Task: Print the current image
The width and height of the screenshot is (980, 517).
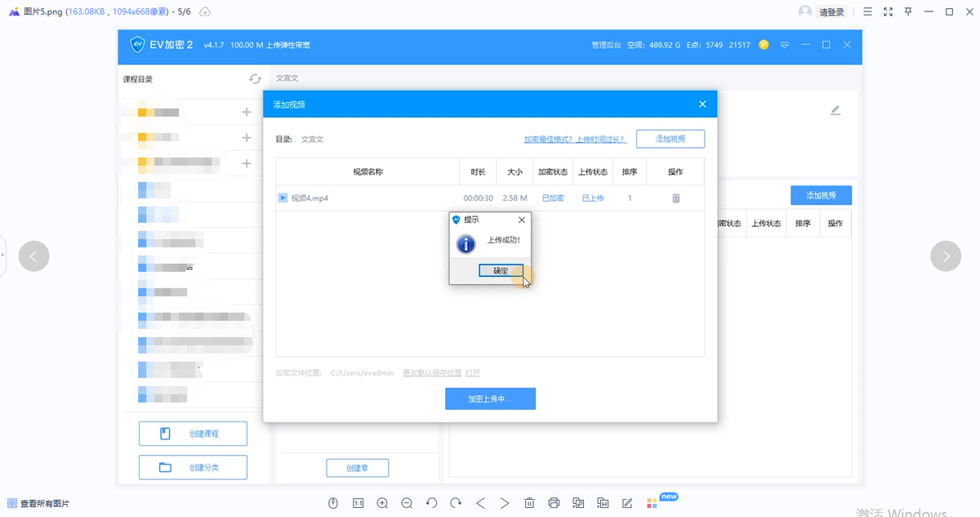Action: pyautogui.click(x=554, y=503)
